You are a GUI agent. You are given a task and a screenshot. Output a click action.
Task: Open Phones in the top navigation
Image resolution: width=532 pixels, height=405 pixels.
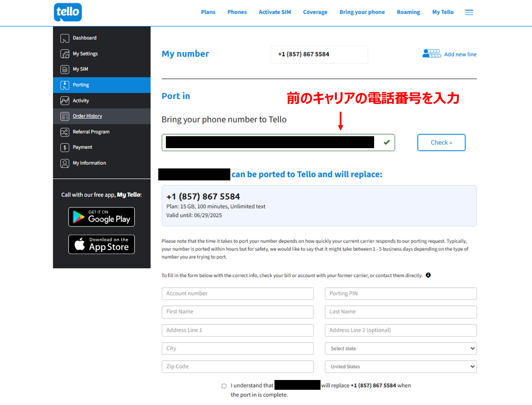click(x=237, y=12)
